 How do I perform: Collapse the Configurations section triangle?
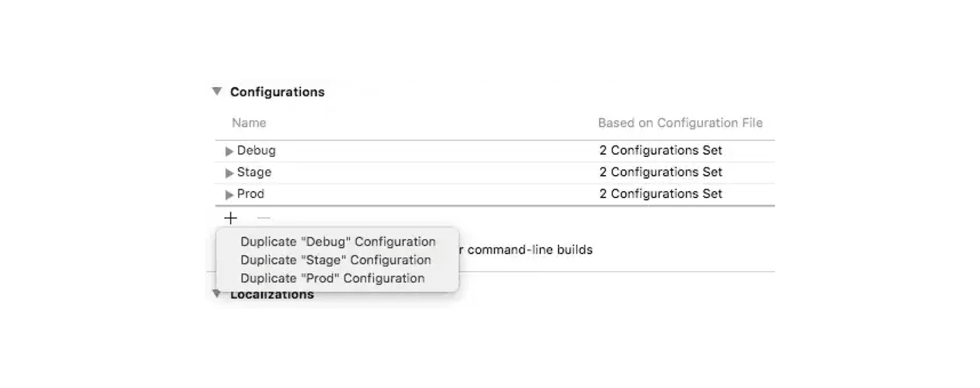pyautogui.click(x=217, y=92)
